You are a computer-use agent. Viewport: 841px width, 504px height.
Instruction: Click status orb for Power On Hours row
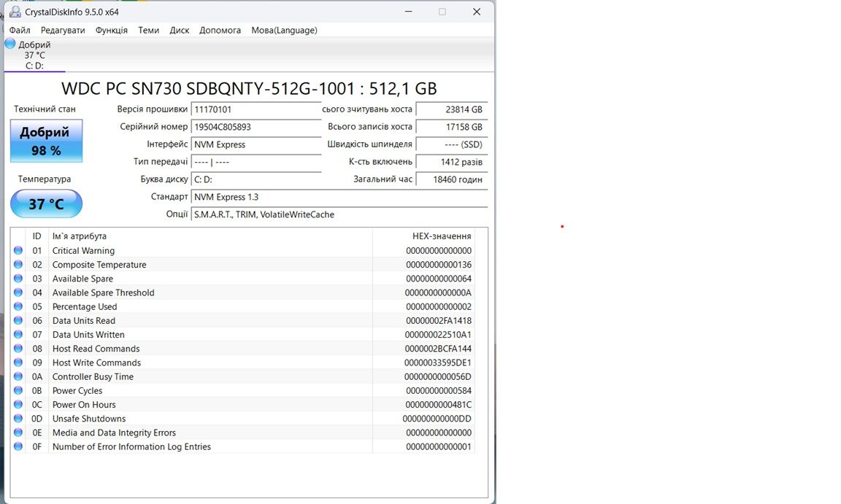18,404
